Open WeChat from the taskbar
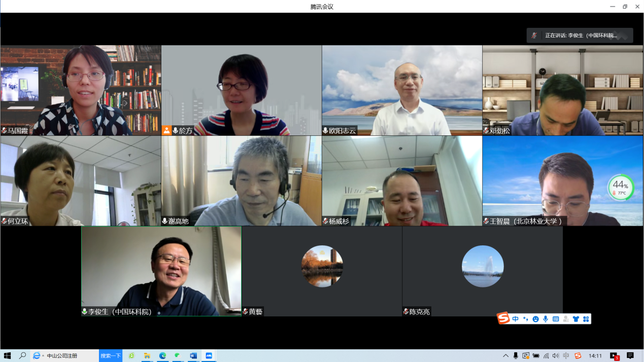This screenshot has height=362, width=644. (178, 356)
